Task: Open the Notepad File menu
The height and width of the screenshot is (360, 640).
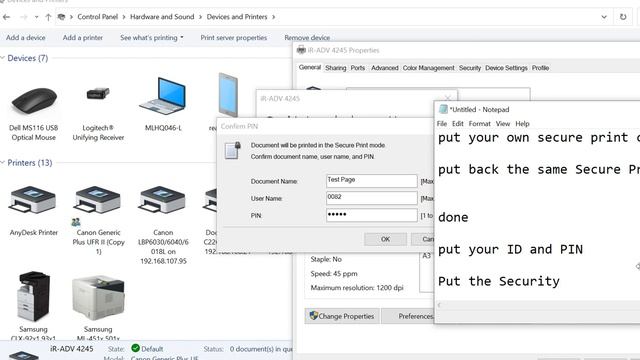Action: point(442,123)
